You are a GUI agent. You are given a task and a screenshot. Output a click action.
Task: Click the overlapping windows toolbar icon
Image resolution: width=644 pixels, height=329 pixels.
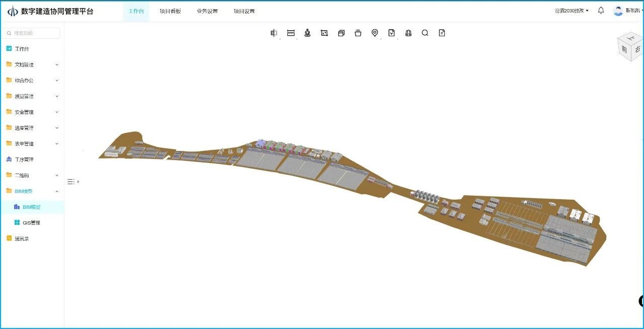point(341,33)
